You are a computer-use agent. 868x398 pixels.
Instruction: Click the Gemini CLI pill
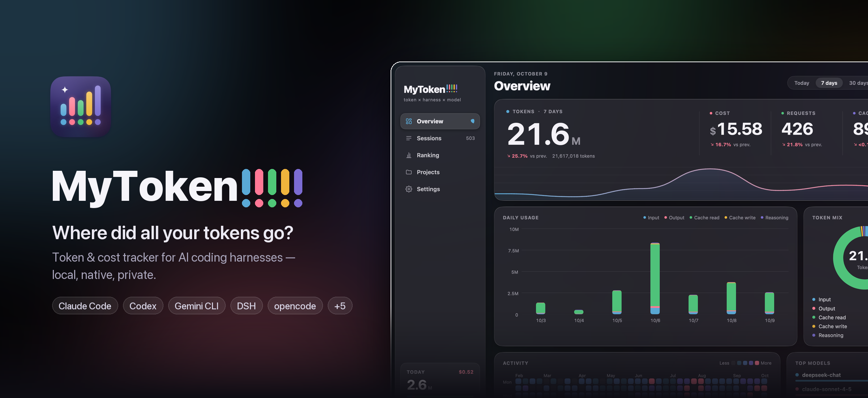pyautogui.click(x=197, y=306)
